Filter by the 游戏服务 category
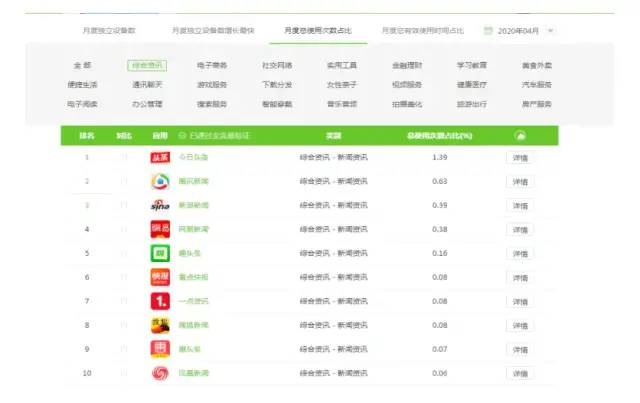This screenshot has width=640, height=403. pyautogui.click(x=212, y=85)
